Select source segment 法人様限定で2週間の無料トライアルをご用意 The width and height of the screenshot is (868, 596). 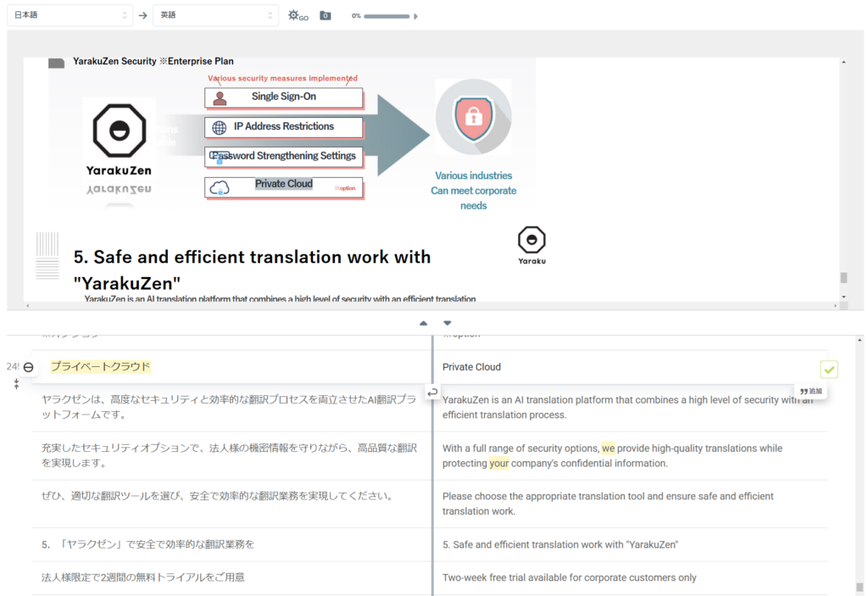142,577
